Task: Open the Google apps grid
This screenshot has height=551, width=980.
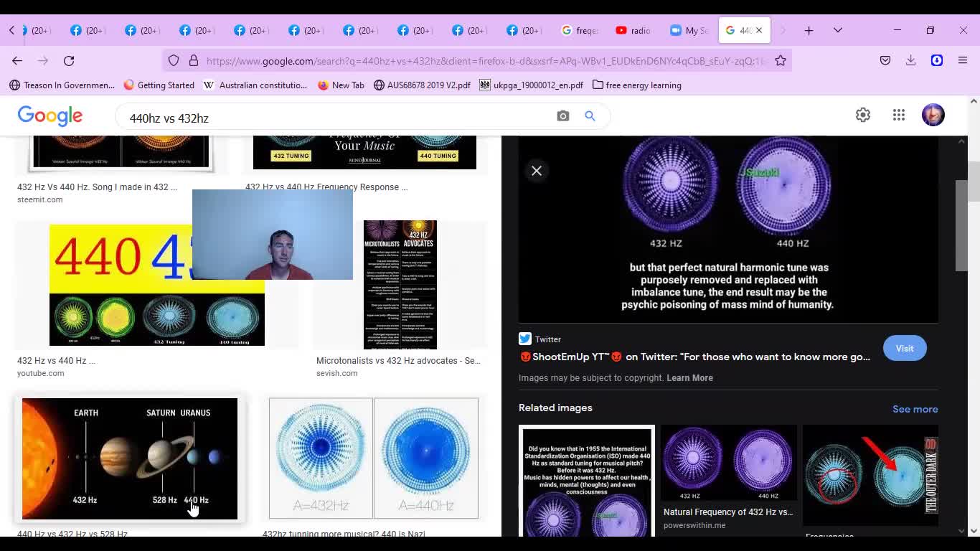Action: [899, 115]
